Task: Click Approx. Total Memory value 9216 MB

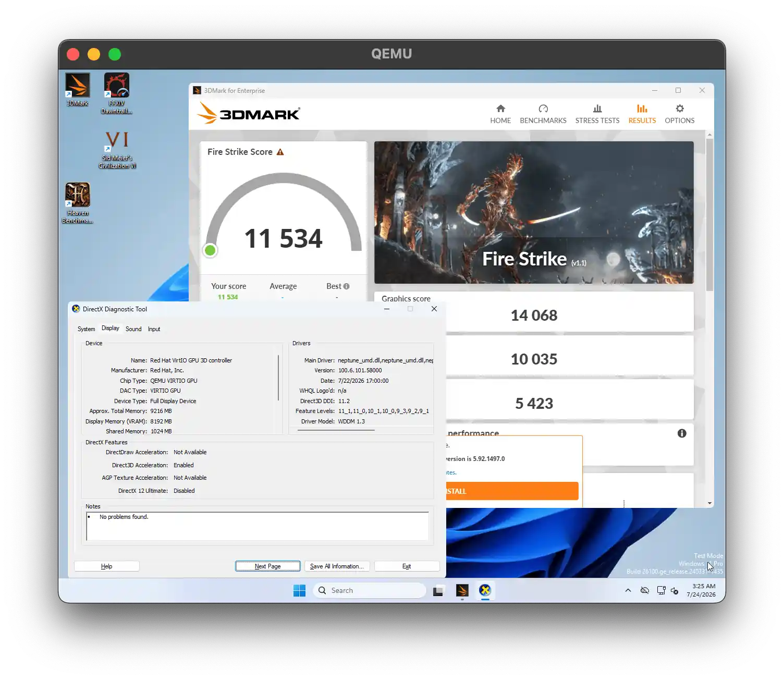Action: pos(161,411)
